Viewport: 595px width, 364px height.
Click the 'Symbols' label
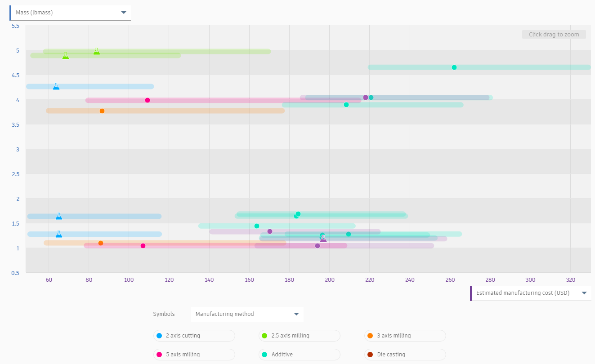pos(164,314)
